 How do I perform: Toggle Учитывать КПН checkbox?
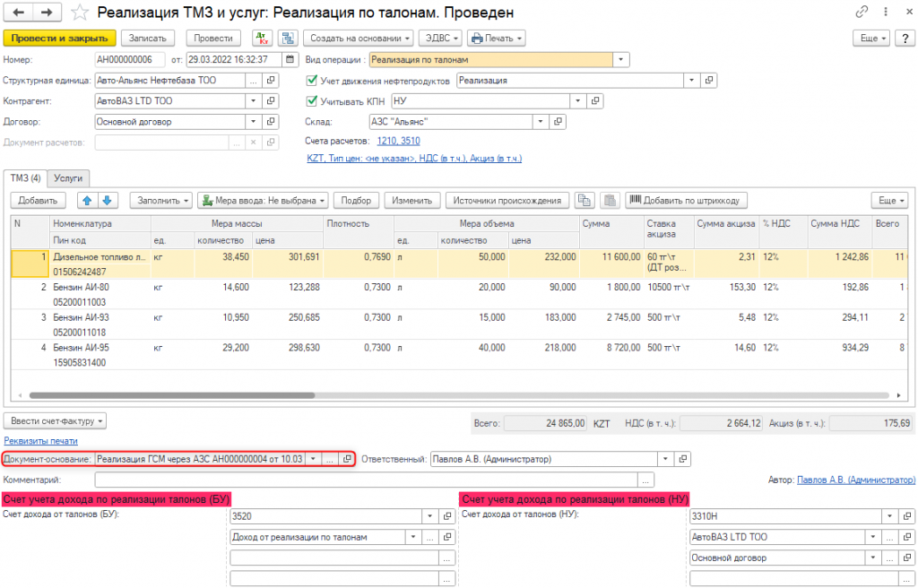tap(313, 101)
